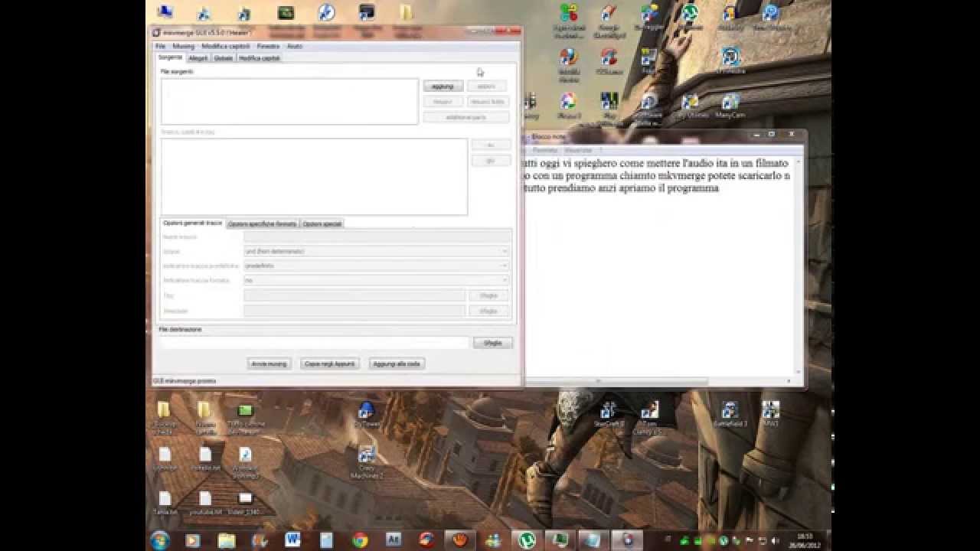Open the Finestra menu
980x551 pixels.
(x=268, y=46)
